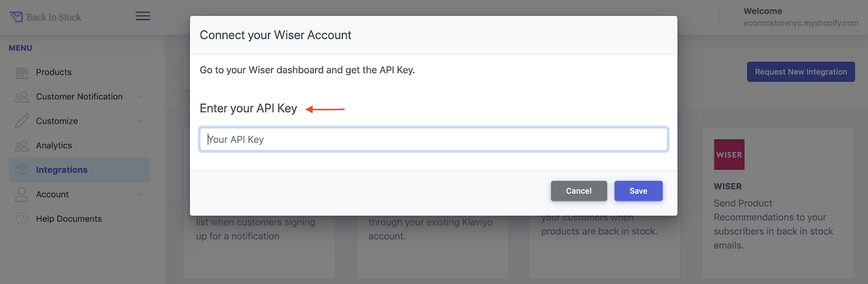868x284 pixels.
Task: Click the Analytics sidebar icon
Action: tap(22, 146)
